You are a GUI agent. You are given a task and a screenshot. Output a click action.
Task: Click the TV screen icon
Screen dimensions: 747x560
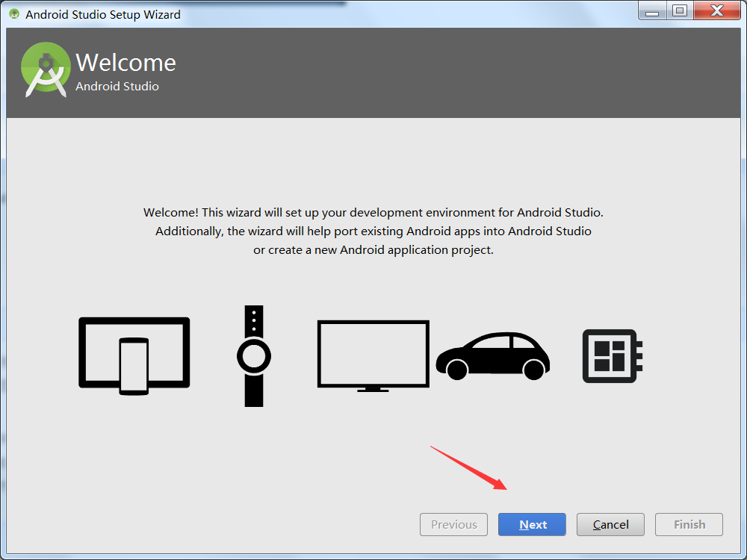click(x=373, y=355)
